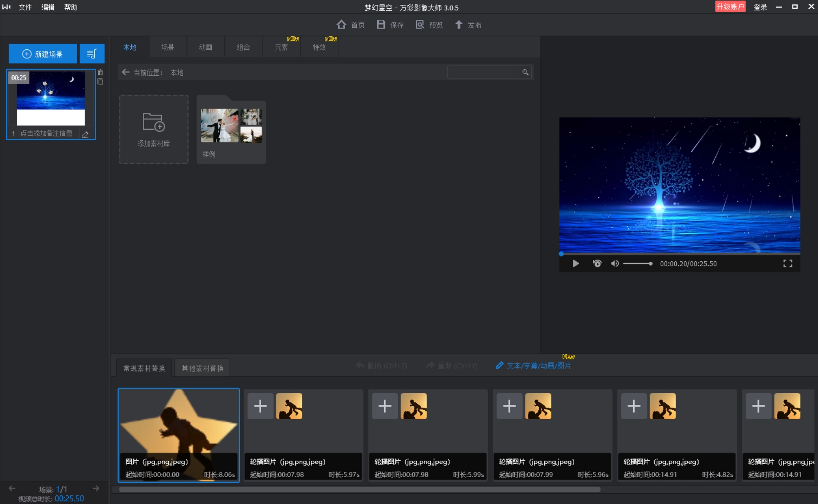Edit the scene note pencil icon

(85, 135)
